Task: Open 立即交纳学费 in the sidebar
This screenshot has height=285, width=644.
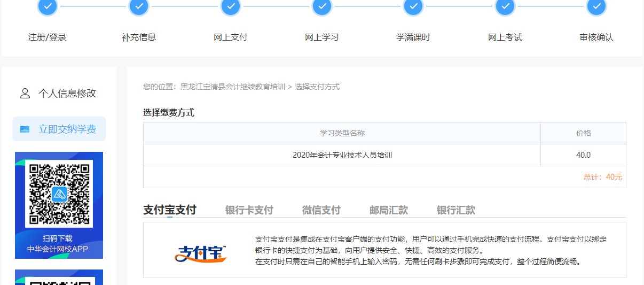Action: click(59, 129)
